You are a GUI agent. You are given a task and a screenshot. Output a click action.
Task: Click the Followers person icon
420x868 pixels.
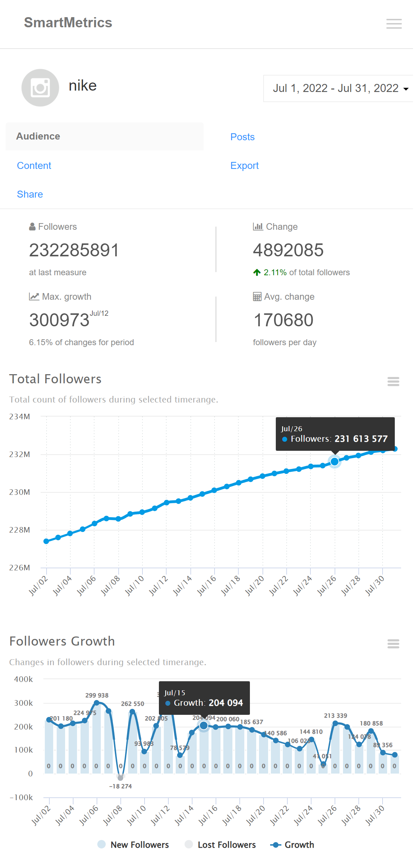pos(32,227)
